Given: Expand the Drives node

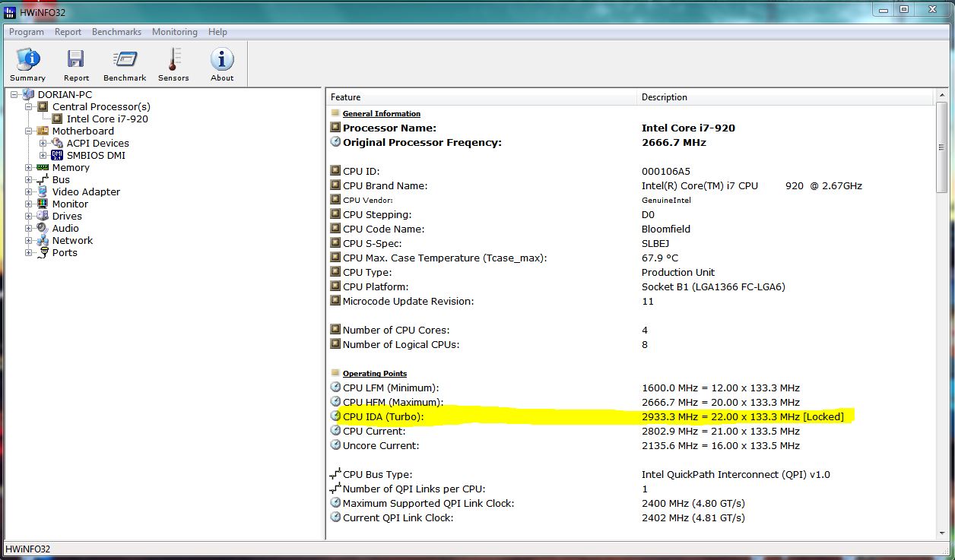Looking at the screenshot, I should (28, 216).
